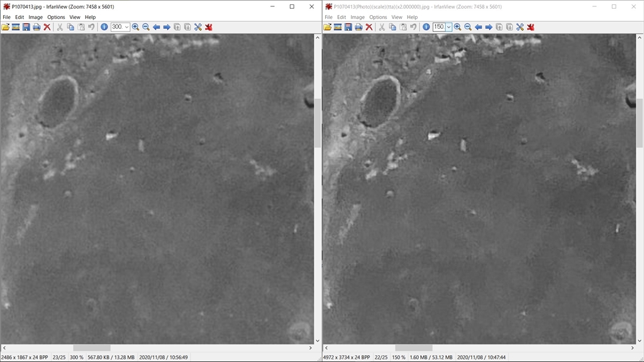Click "2486 x 1867 x 24 BPP" status text
The width and height of the screenshot is (644, 362).
[25, 358]
